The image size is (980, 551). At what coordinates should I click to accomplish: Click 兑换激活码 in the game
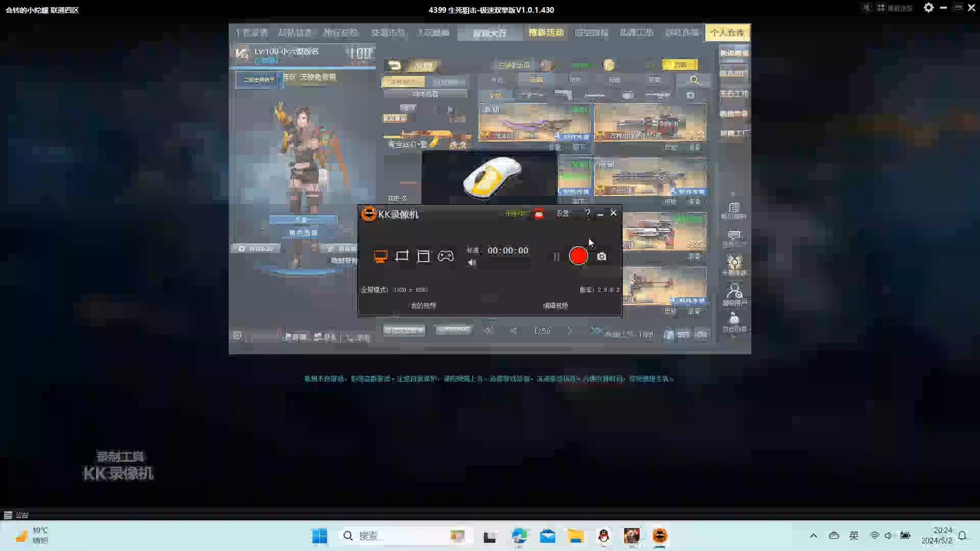point(514,65)
